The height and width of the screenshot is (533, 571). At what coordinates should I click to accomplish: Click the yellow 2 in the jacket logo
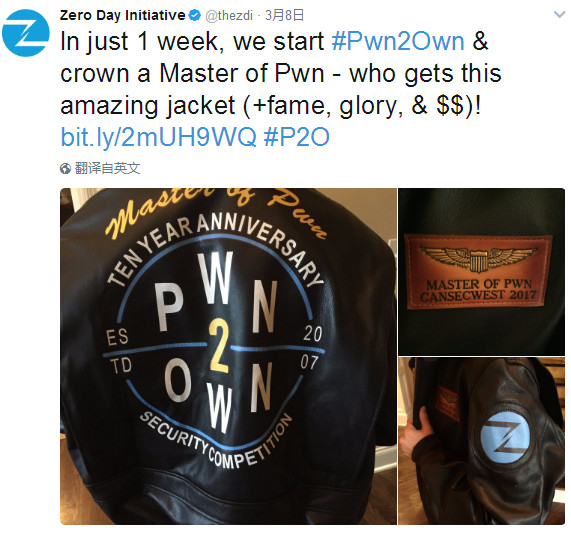[219, 346]
